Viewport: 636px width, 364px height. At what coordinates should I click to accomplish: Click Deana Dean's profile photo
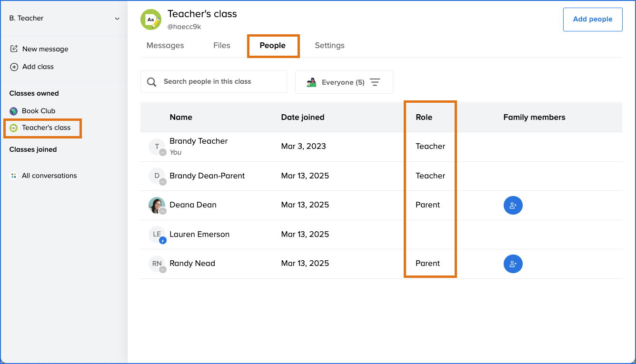click(157, 205)
